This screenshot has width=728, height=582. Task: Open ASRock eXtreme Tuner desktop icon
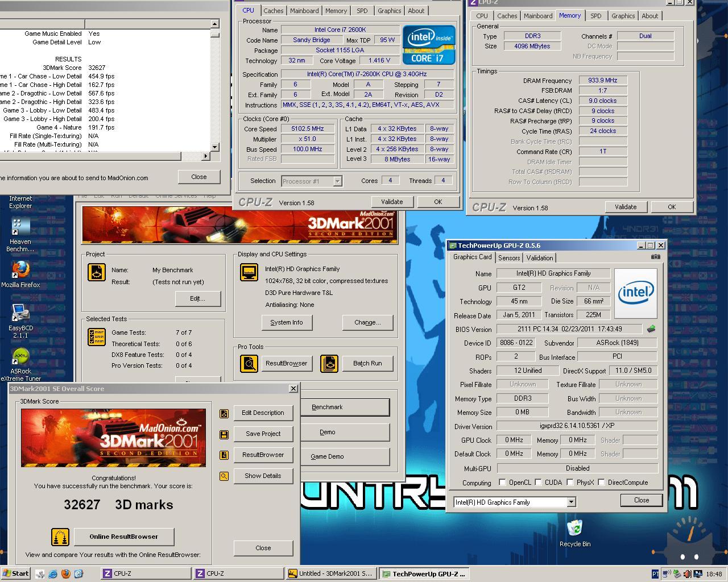[20, 365]
